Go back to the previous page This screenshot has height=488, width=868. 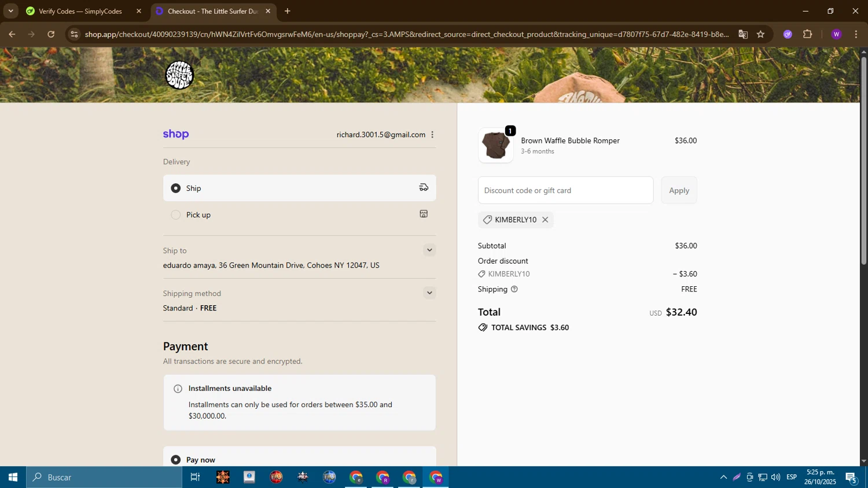click(12, 34)
